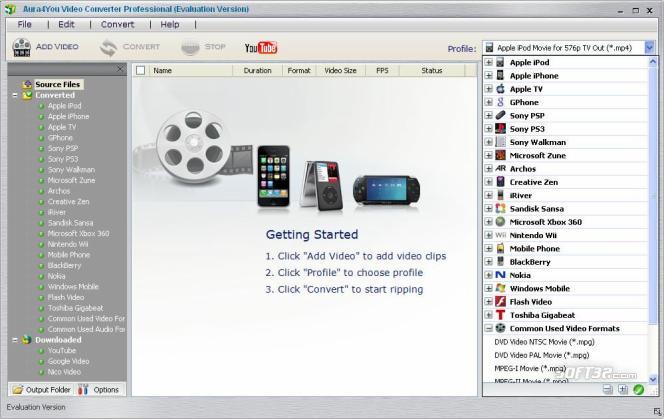Screen dimensions: 664x419
Task: Open the Convert menu
Action: tap(117, 25)
